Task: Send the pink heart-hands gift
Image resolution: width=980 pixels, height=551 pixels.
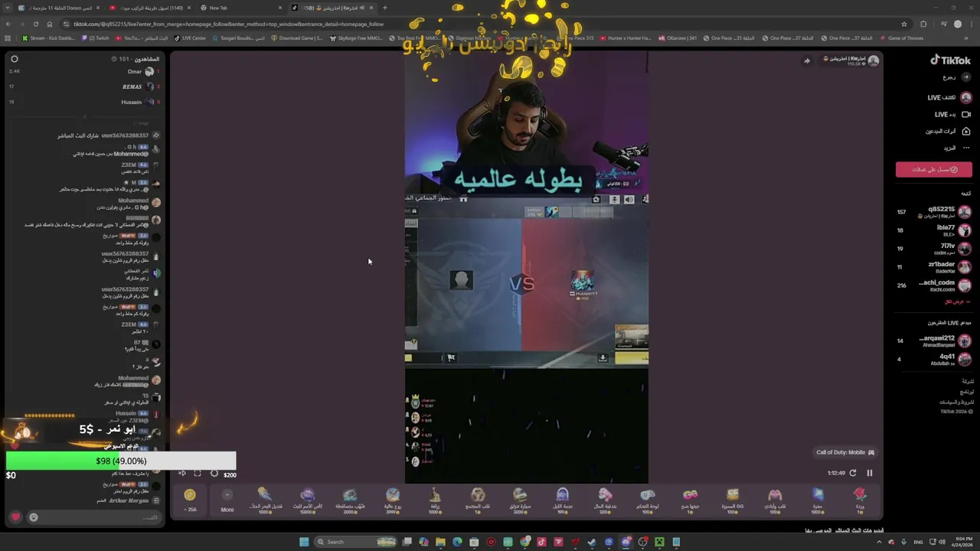Action: (775, 500)
